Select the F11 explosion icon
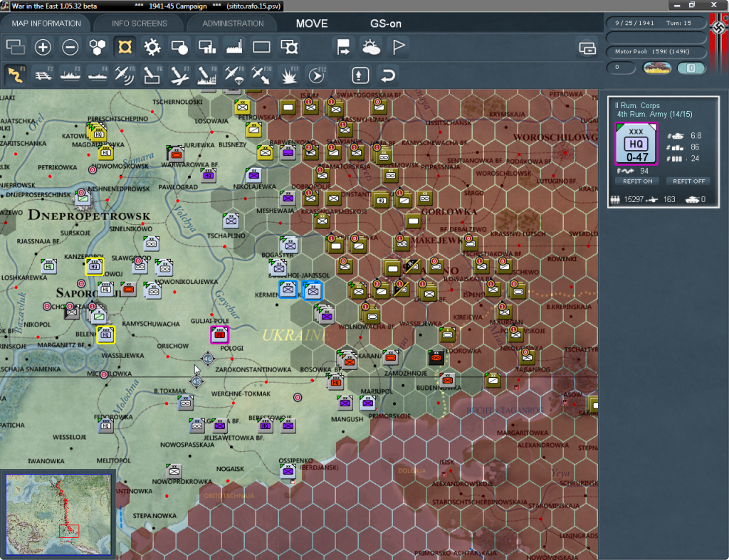This screenshot has width=729, height=560. pos(289,75)
